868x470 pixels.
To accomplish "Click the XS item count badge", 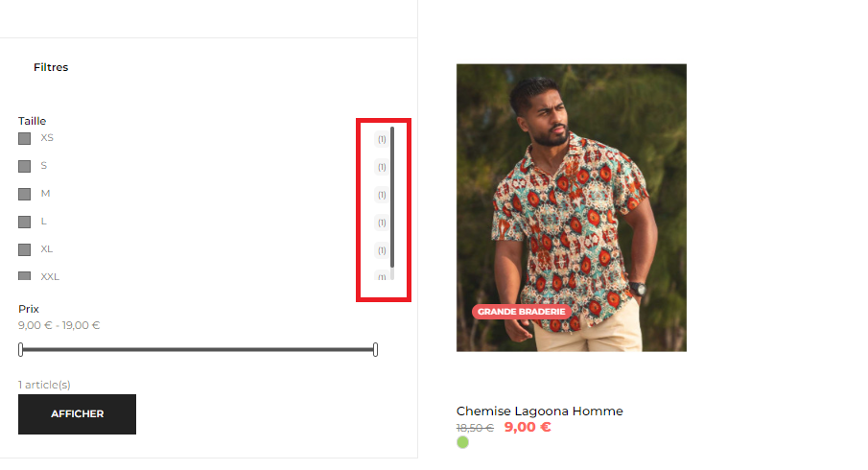I will [382, 139].
